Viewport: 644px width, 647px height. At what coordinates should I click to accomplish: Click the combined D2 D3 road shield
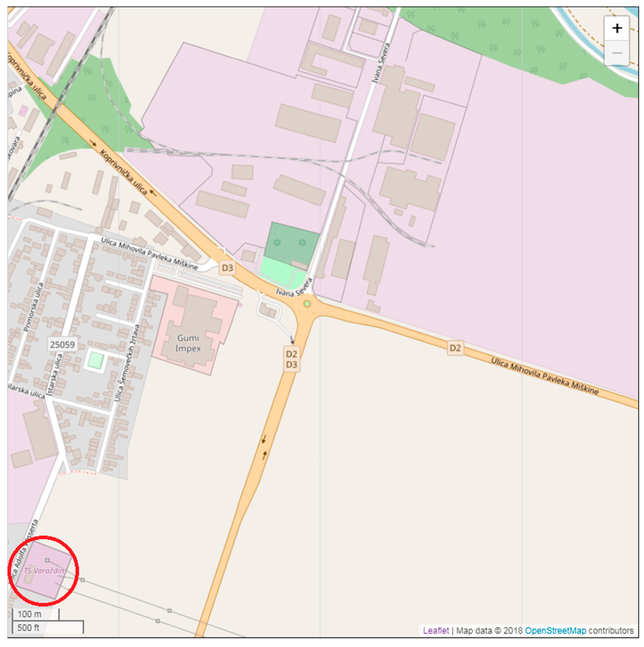coord(291,359)
